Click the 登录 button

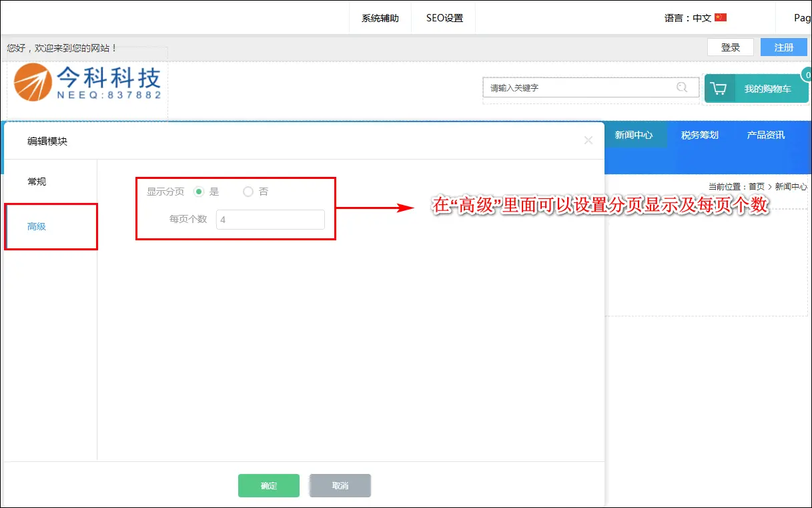tap(730, 47)
